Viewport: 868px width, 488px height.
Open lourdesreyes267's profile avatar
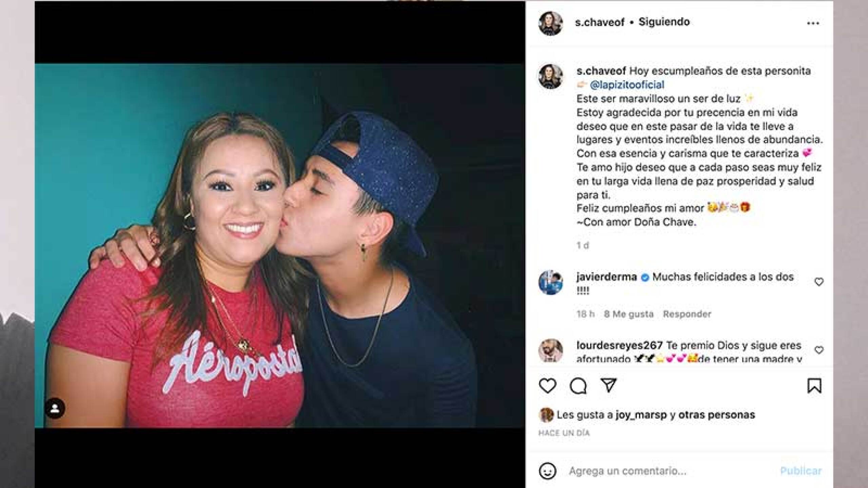[x=551, y=350]
